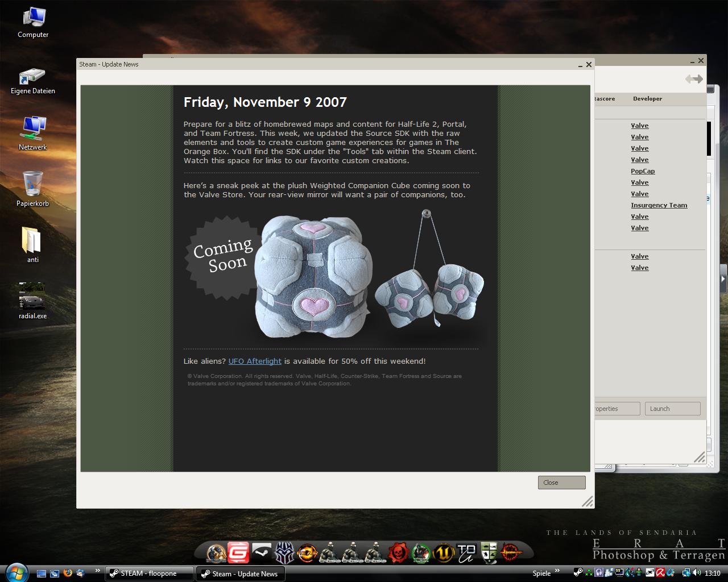Open Eigene Dateien desktop shortcut
The height and width of the screenshot is (582, 728).
33,81
